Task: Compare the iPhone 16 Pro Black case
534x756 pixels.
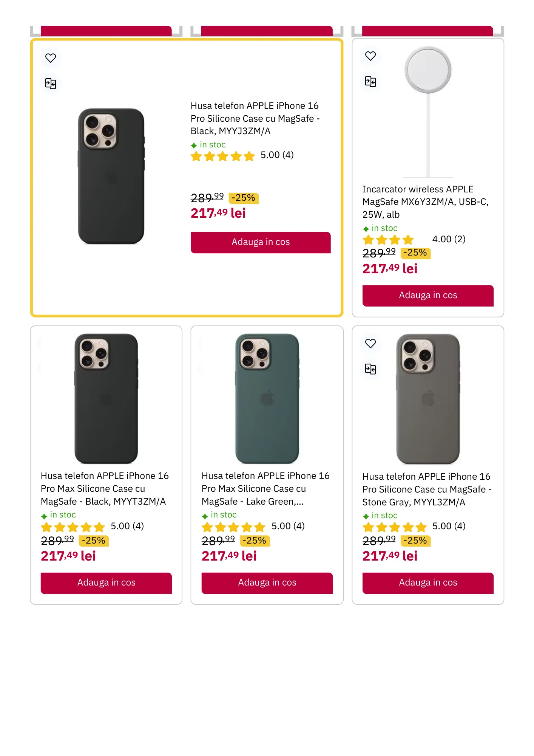Action: coord(51,84)
